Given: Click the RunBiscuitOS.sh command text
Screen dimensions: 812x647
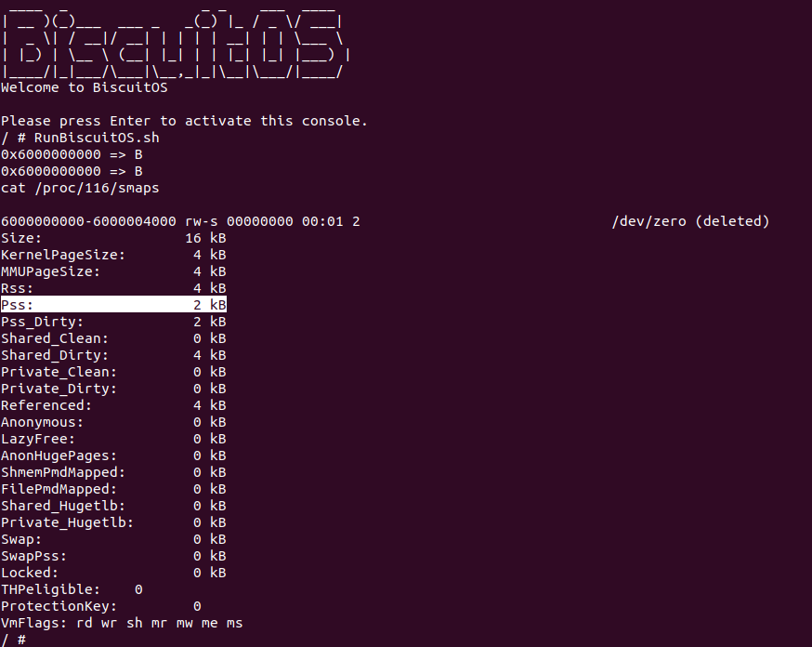Looking at the screenshot, I should pos(96,138).
